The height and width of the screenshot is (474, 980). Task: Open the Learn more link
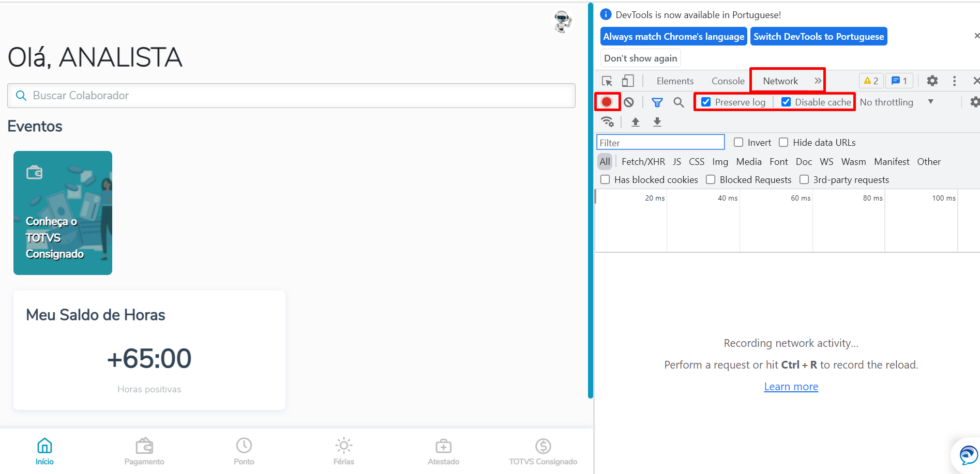pos(791,387)
